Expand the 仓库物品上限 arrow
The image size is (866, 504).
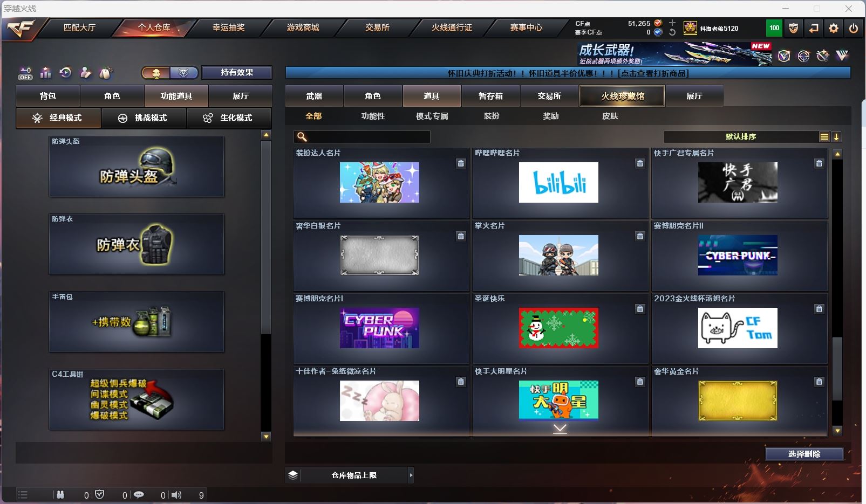click(411, 475)
